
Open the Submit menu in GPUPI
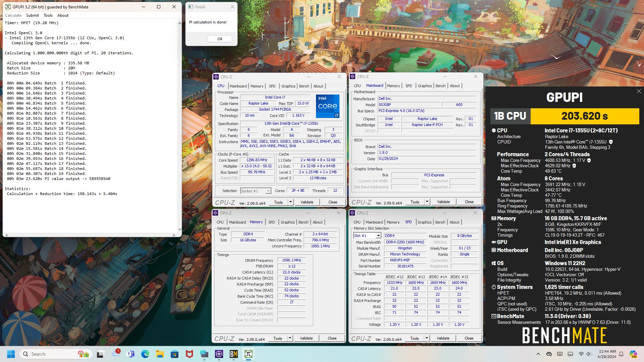coord(33,15)
